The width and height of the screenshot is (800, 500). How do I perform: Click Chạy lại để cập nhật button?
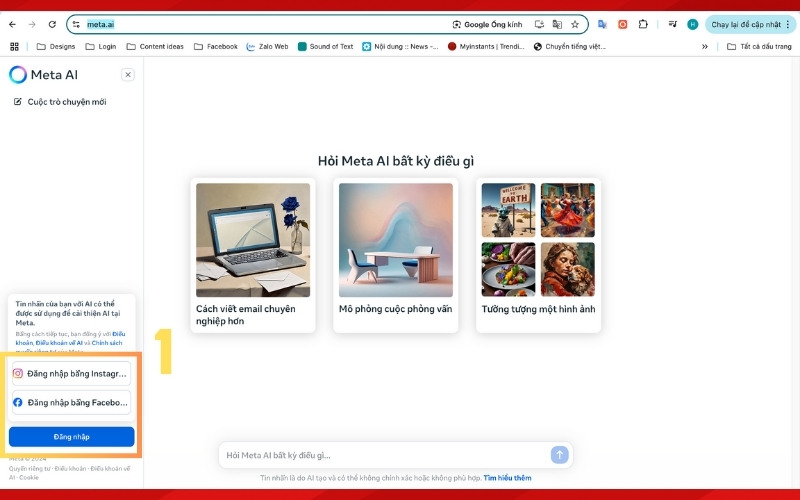[745, 24]
